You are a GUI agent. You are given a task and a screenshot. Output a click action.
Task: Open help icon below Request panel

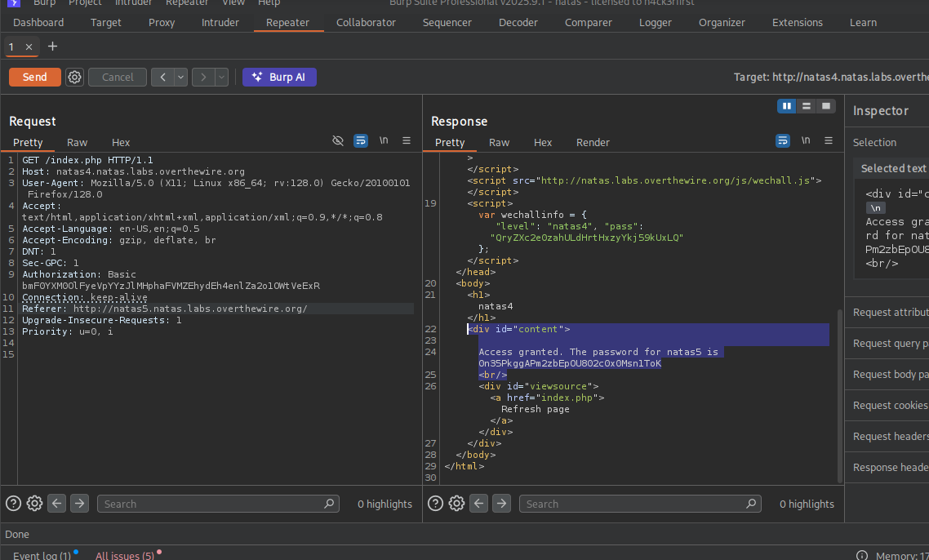coord(13,504)
